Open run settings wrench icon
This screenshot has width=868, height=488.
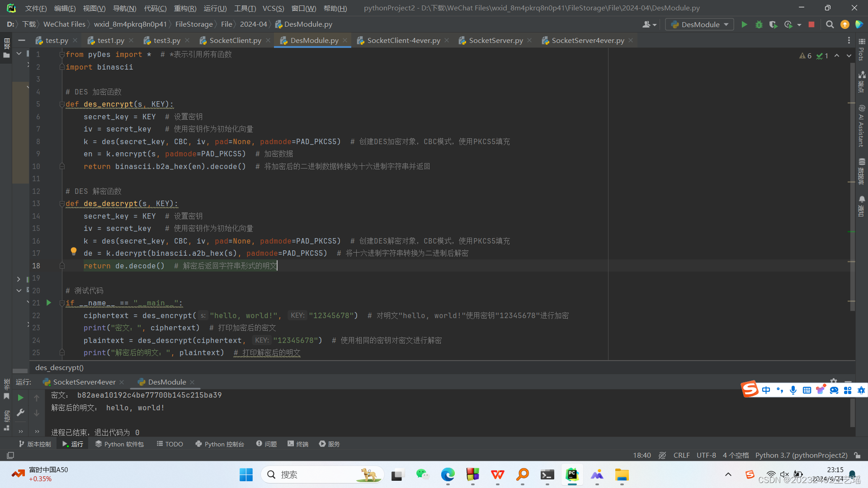point(20,413)
